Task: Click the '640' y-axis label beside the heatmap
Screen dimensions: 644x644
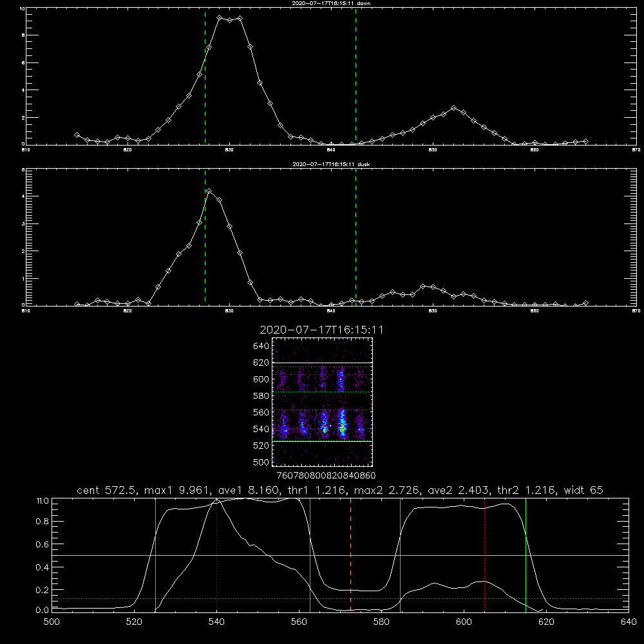Action: pyautogui.click(x=261, y=346)
